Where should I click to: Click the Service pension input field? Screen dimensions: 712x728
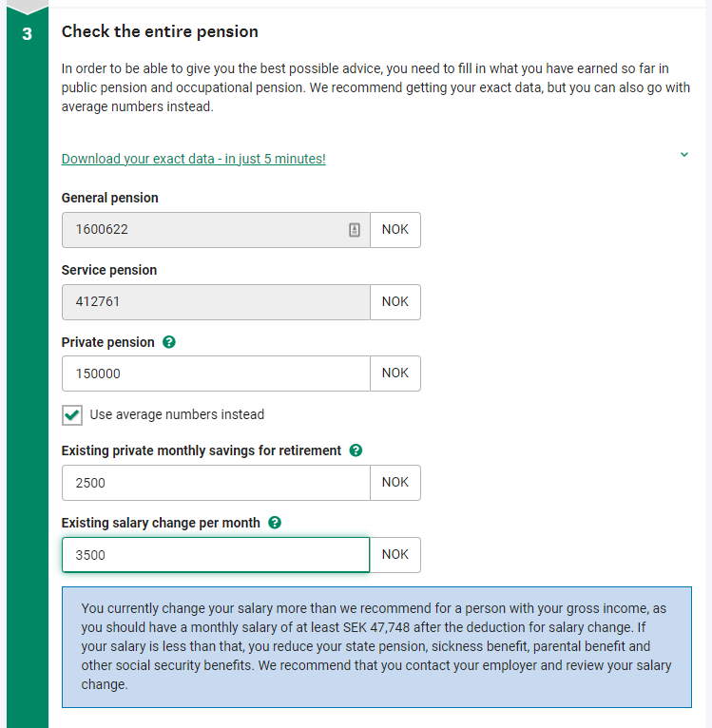[215, 302]
